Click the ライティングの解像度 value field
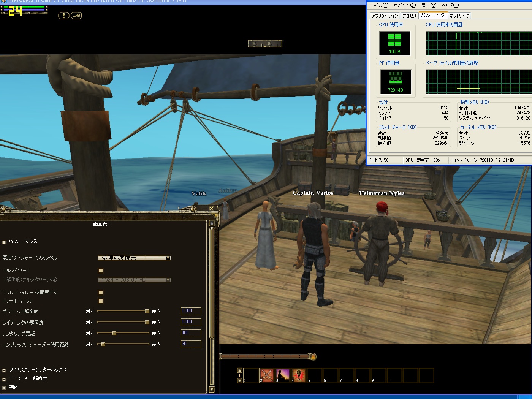Viewport: 532px width, 399px height. (191, 322)
